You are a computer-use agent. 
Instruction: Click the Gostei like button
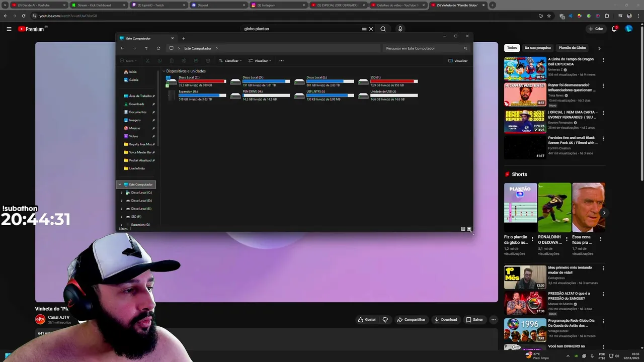[367, 319]
